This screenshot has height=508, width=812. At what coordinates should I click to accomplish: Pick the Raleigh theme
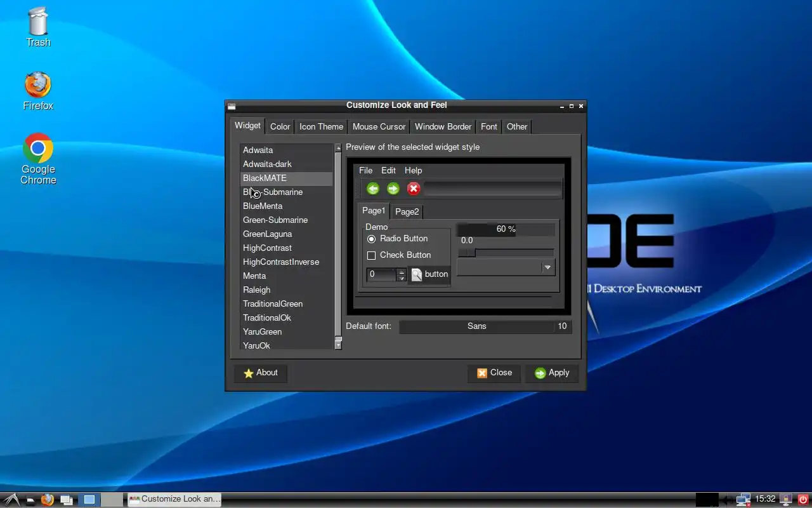coord(286,290)
